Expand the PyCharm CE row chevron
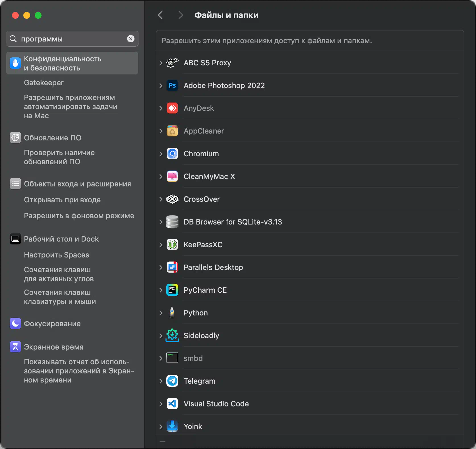This screenshot has width=476, height=449. coord(161,290)
